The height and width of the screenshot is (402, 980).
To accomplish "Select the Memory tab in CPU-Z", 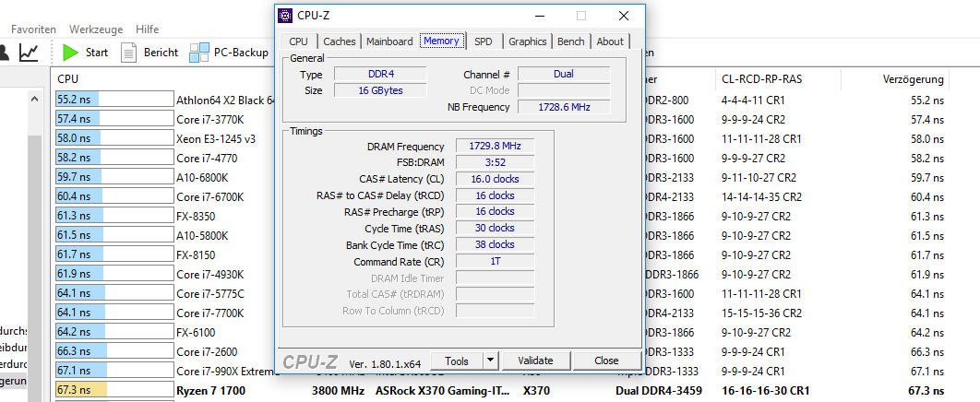I will (442, 41).
